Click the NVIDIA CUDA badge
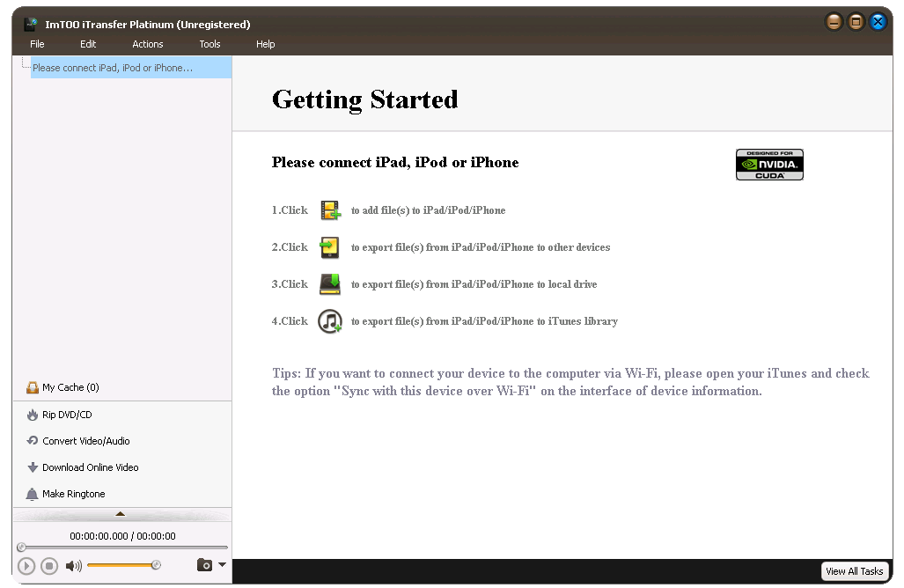The height and width of the screenshot is (588, 904). [x=769, y=165]
